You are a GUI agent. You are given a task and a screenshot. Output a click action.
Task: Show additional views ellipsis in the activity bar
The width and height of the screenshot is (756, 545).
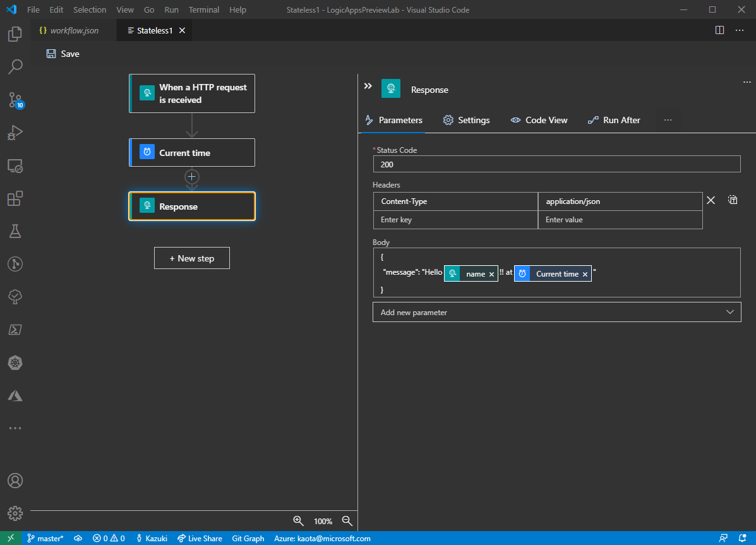click(15, 428)
